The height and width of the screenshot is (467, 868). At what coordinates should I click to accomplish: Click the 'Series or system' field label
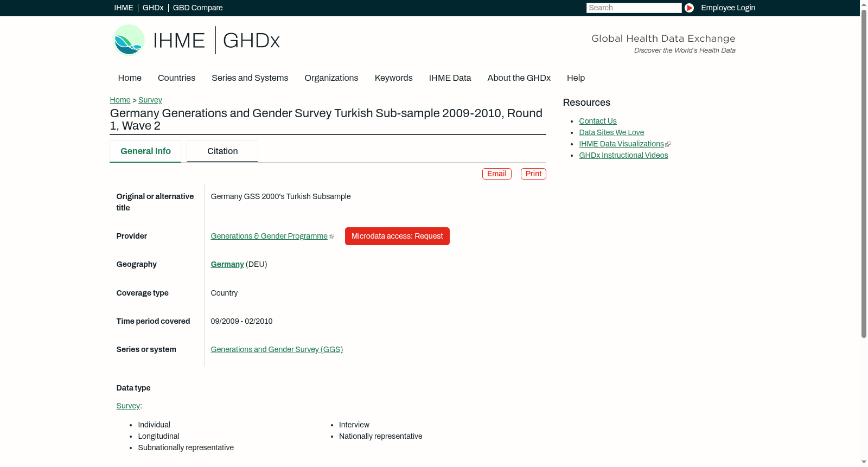point(146,349)
